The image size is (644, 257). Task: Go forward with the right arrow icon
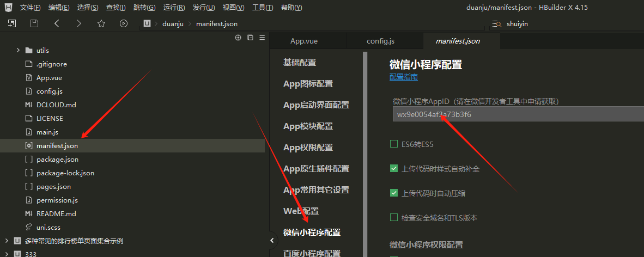tap(79, 24)
